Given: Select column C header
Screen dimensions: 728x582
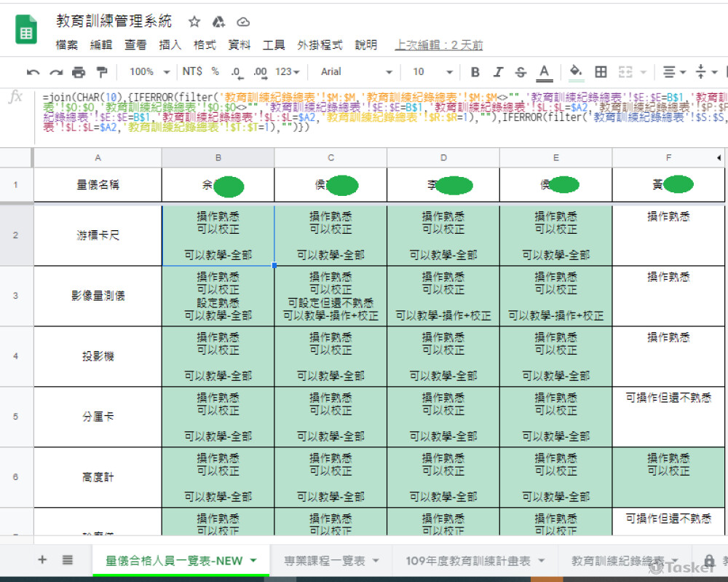Looking at the screenshot, I should 331,157.
